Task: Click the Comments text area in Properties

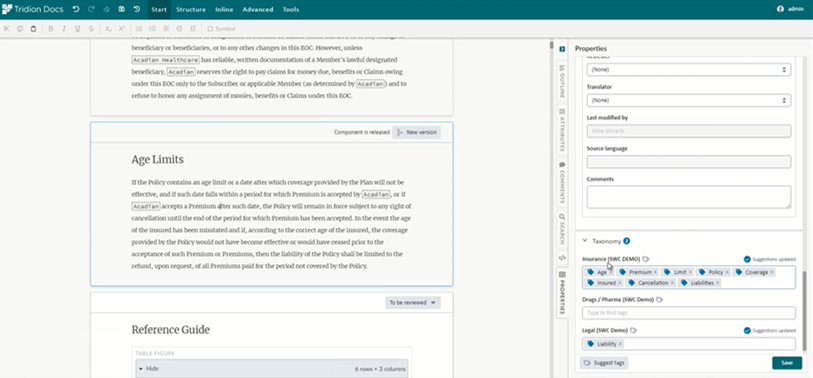Action: (689, 197)
